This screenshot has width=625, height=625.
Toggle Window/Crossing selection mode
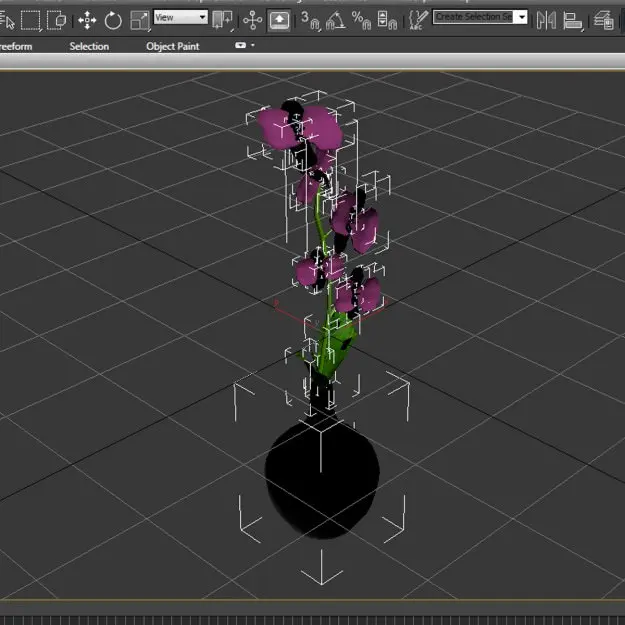click(x=56, y=20)
